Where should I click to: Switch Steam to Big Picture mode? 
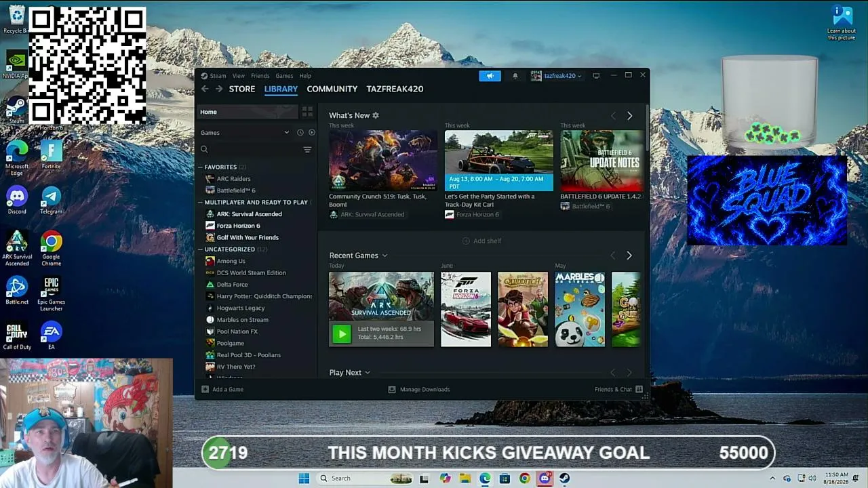coord(596,76)
